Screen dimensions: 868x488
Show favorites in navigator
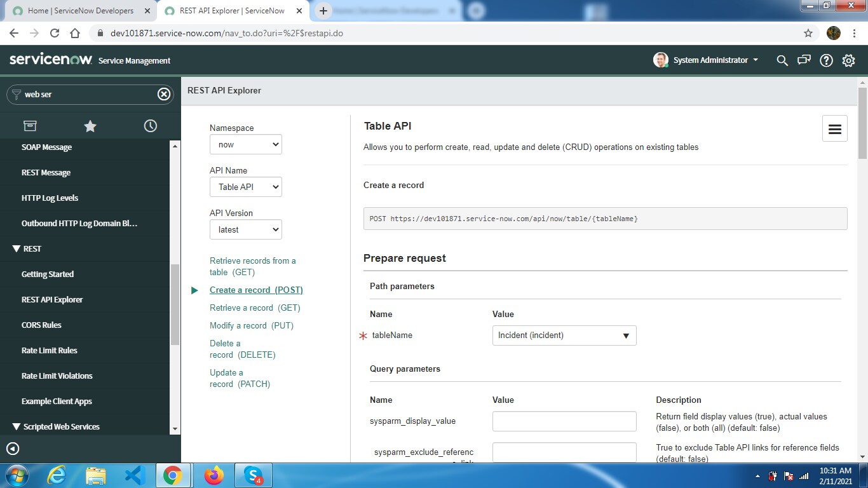(90, 126)
